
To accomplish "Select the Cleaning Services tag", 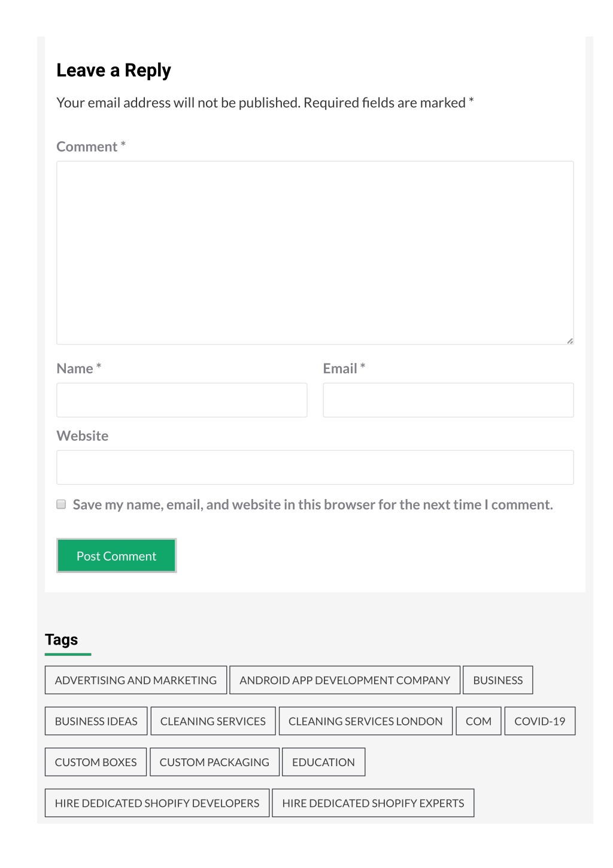I will tap(213, 721).
